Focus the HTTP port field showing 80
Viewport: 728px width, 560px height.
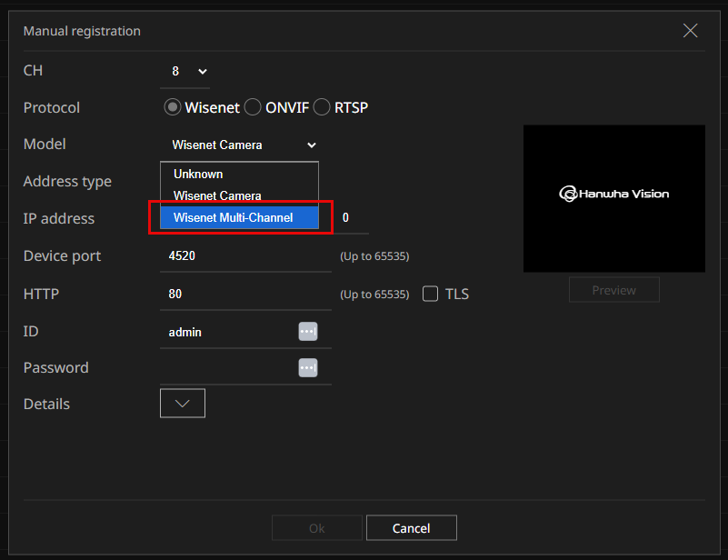(244, 295)
